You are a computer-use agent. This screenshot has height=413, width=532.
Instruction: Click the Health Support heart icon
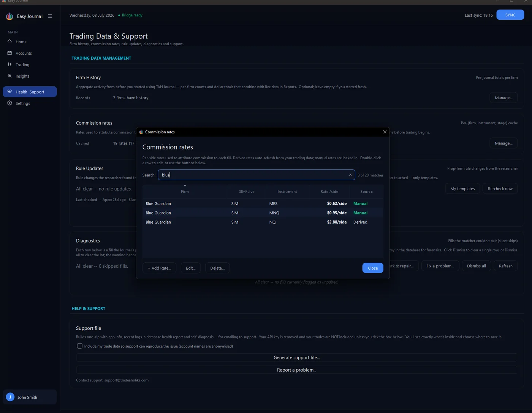coord(9,92)
